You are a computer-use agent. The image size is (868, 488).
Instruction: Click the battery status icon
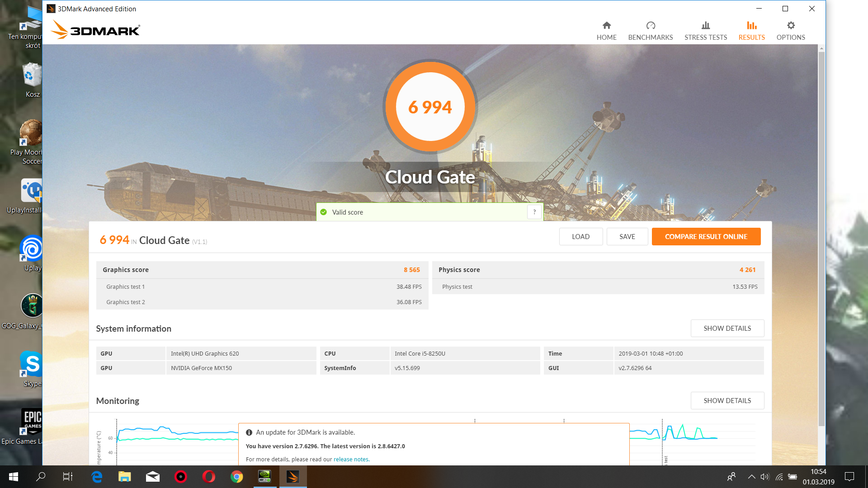point(793,477)
